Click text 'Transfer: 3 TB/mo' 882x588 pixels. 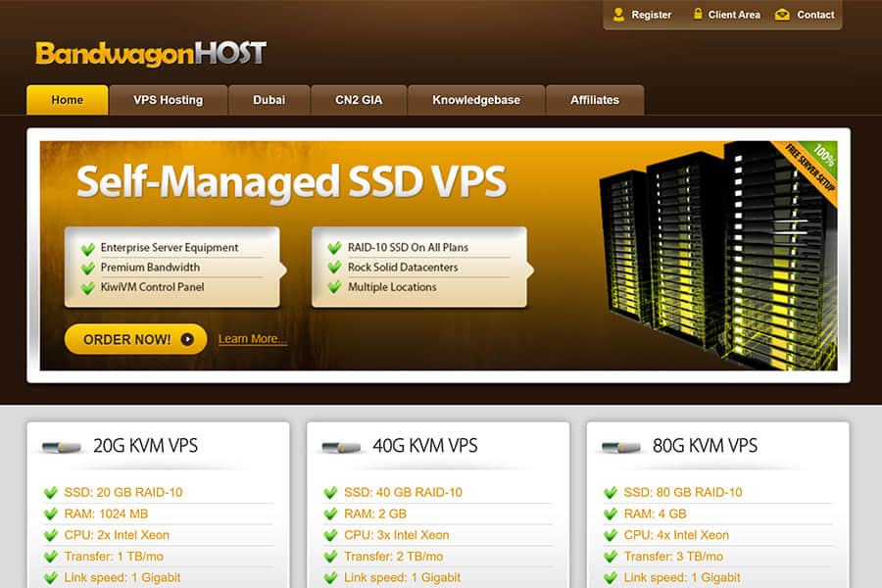tap(673, 557)
